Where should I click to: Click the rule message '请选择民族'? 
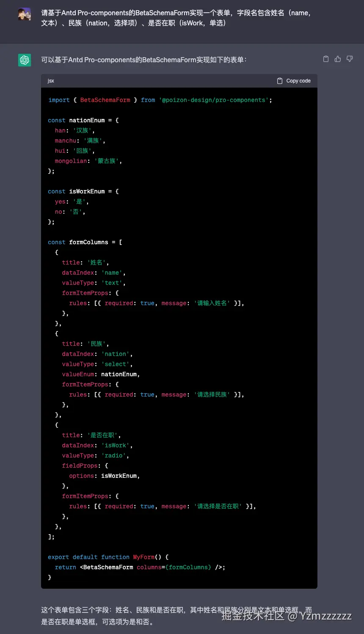point(212,394)
